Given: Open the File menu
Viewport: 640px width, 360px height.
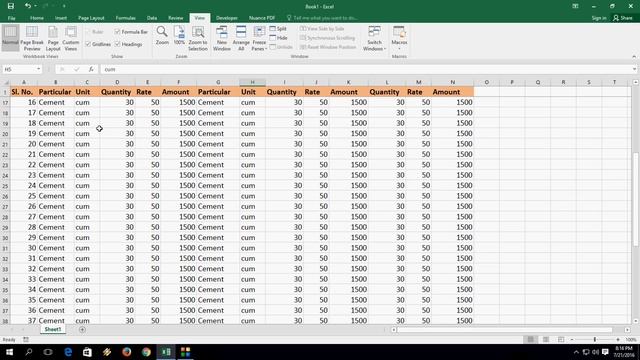Looking at the screenshot, I should pyautogui.click(x=11, y=18).
